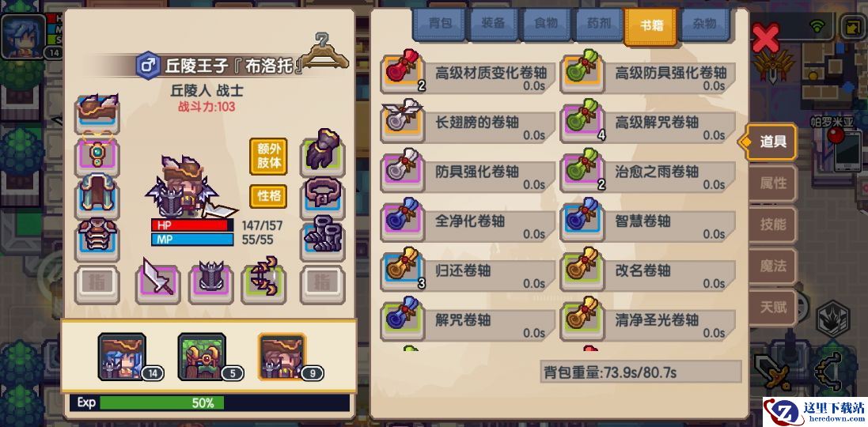Open the 装备 tab
Image resolution: width=868 pixels, height=427 pixels.
click(493, 24)
